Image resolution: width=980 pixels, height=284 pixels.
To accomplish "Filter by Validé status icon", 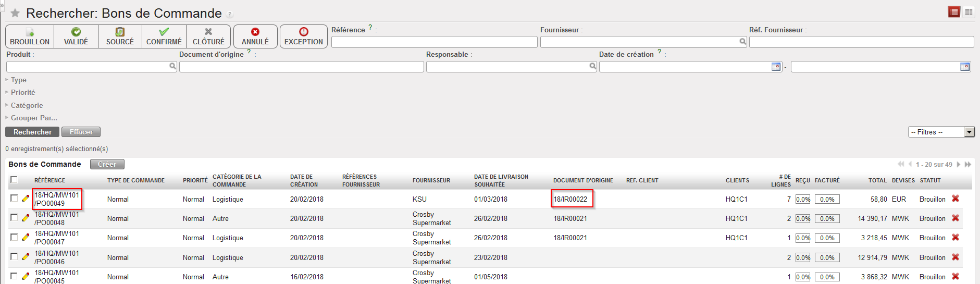I will click(x=76, y=32).
